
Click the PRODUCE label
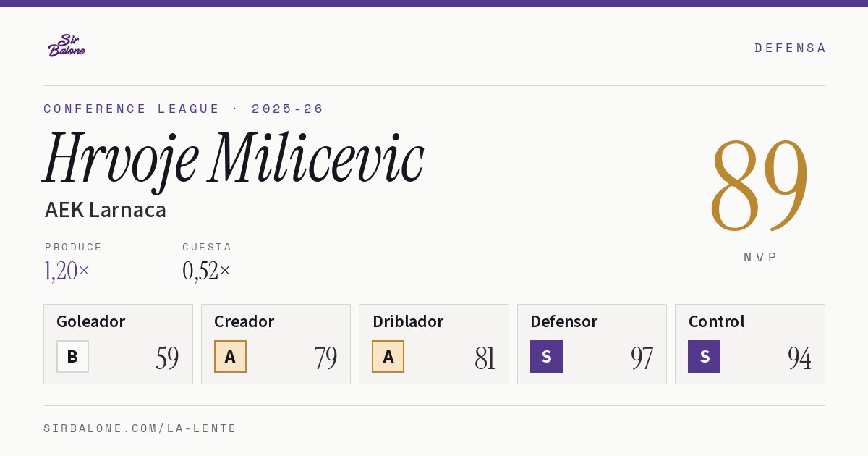pos(74,247)
